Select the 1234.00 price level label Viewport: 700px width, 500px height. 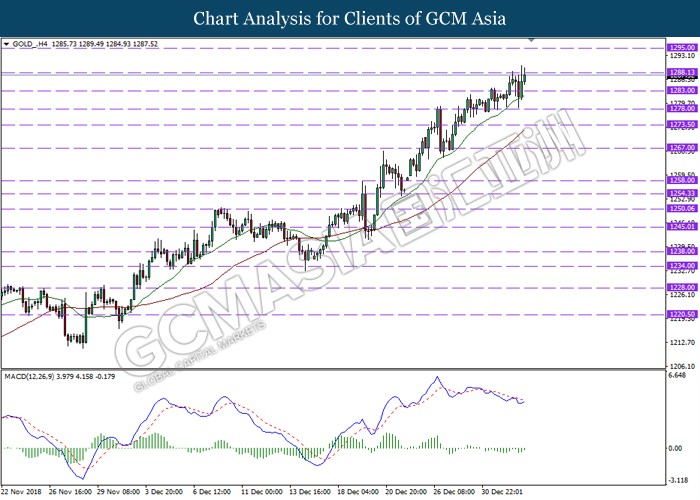click(x=682, y=266)
